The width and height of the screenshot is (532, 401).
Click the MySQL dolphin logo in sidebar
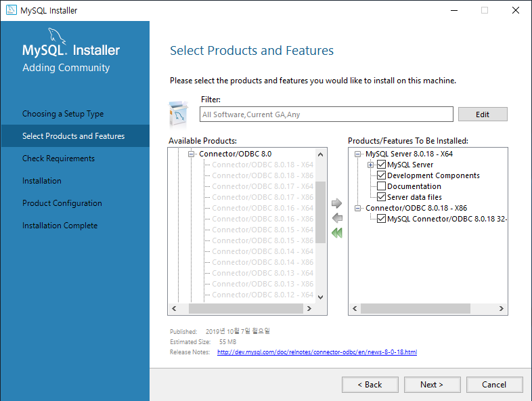click(x=56, y=36)
